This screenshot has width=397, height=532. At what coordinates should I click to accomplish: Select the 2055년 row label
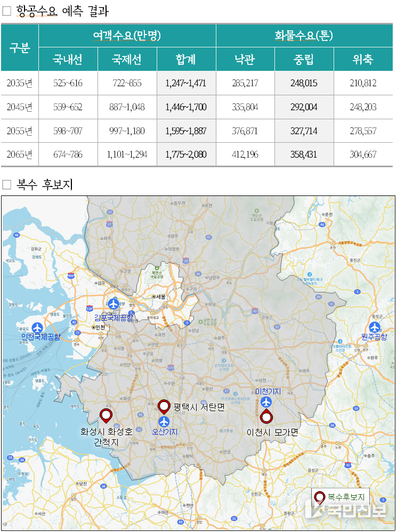coord(20,131)
